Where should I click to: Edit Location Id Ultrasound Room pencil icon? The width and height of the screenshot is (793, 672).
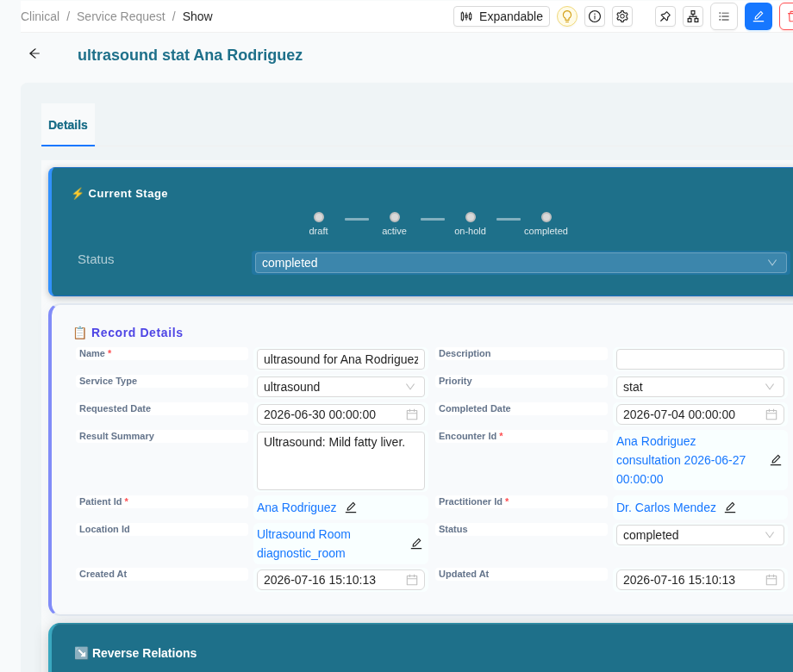click(415, 544)
